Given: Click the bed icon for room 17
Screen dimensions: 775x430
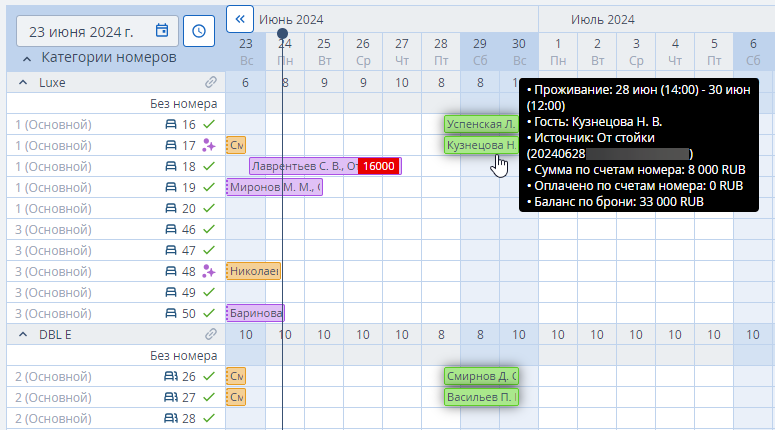Looking at the screenshot, I should pos(171,145).
